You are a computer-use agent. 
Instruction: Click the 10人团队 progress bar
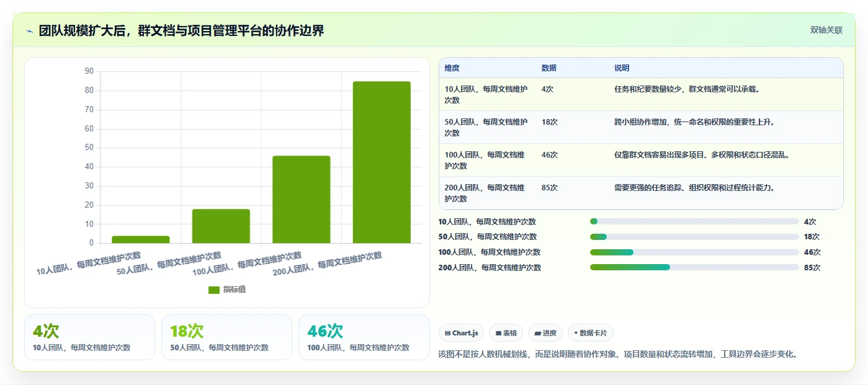pyautogui.click(x=694, y=221)
